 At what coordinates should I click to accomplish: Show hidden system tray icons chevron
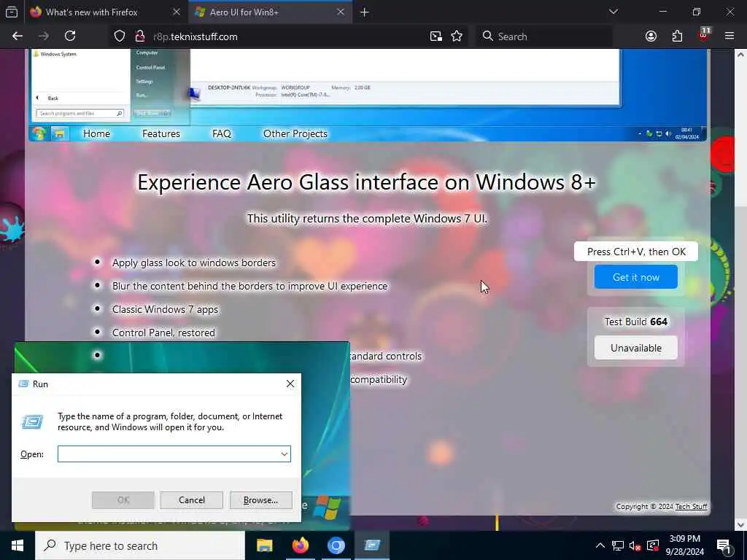(x=600, y=545)
